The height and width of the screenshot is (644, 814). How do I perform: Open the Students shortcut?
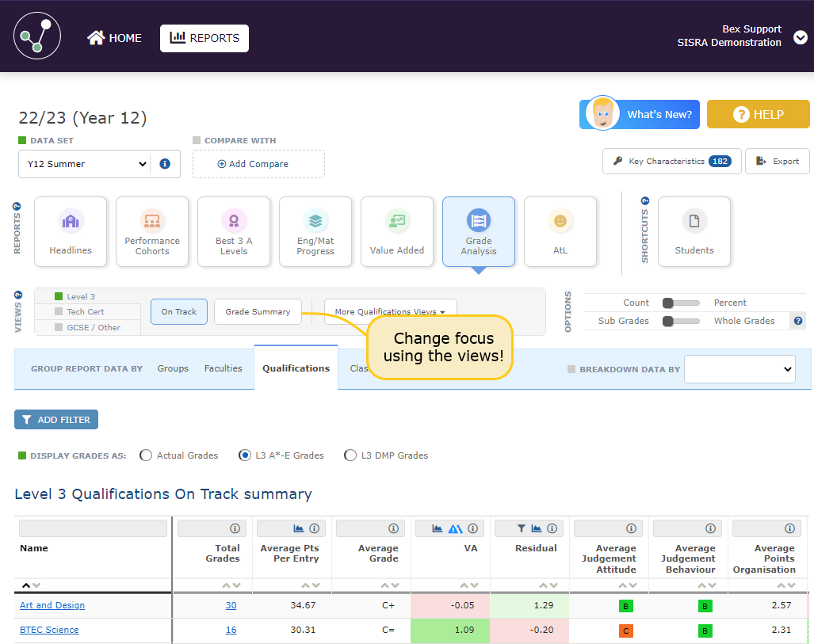[694, 231]
